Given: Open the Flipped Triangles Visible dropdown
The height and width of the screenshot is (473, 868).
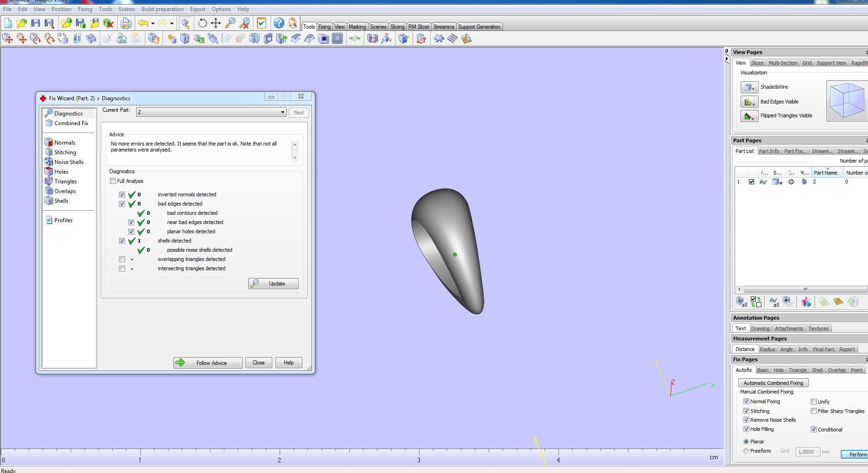Looking at the screenshot, I should coord(749,116).
